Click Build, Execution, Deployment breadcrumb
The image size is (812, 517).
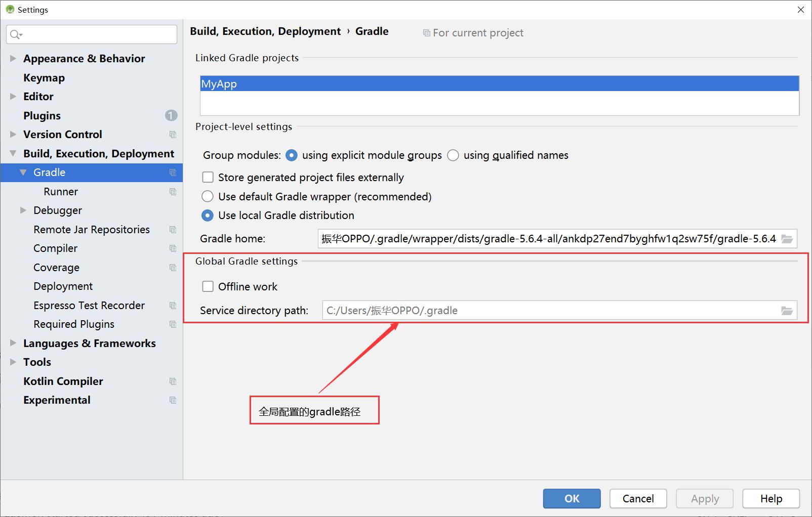[265, 31]
